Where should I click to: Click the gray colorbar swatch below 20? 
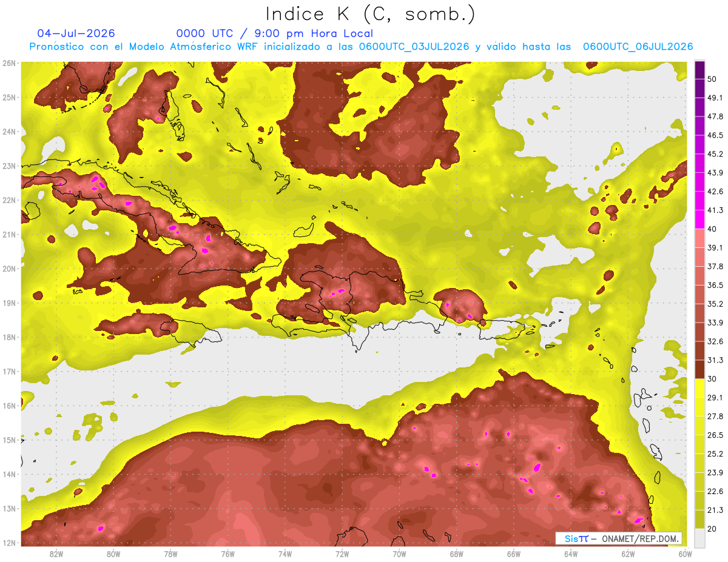coord(699,537)
